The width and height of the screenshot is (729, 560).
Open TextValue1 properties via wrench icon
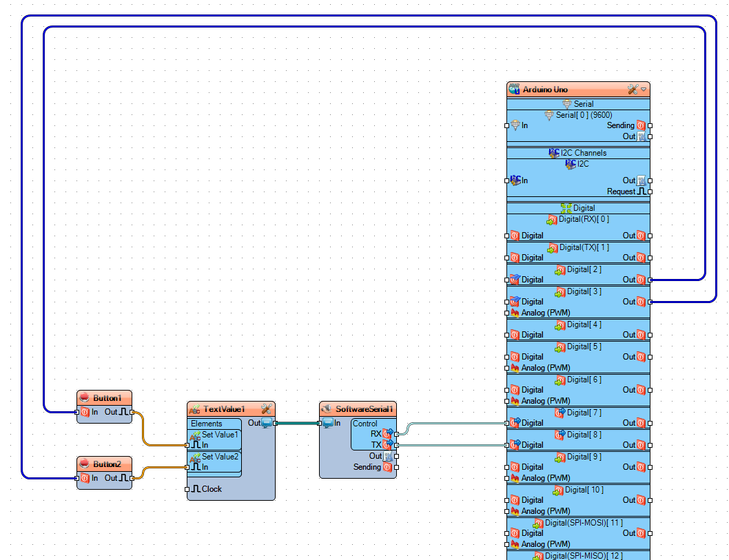click(267, 408)
